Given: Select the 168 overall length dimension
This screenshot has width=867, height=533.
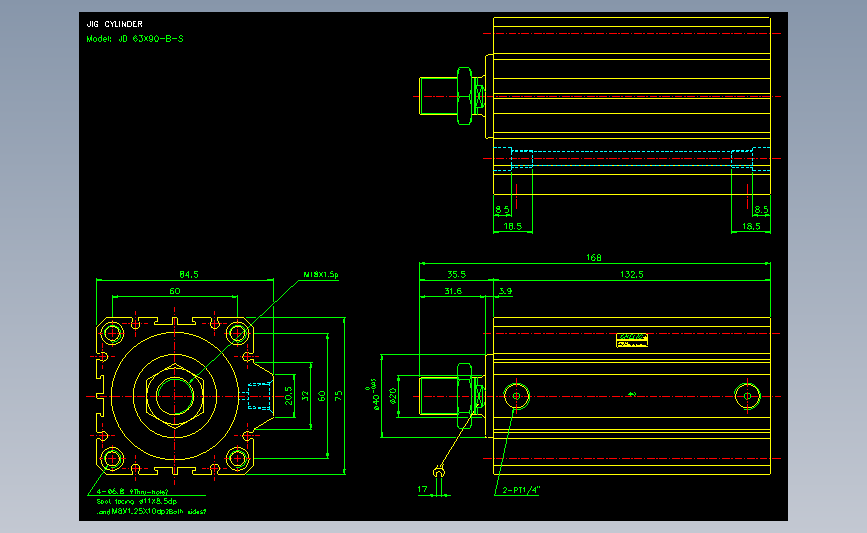Looking at the screenshot, I should [x=594, y=258].
